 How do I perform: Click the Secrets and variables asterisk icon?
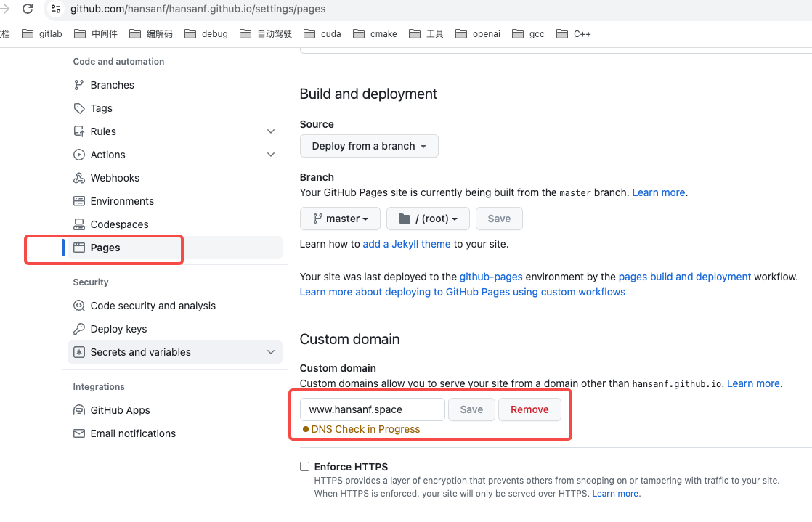point(78,352)
